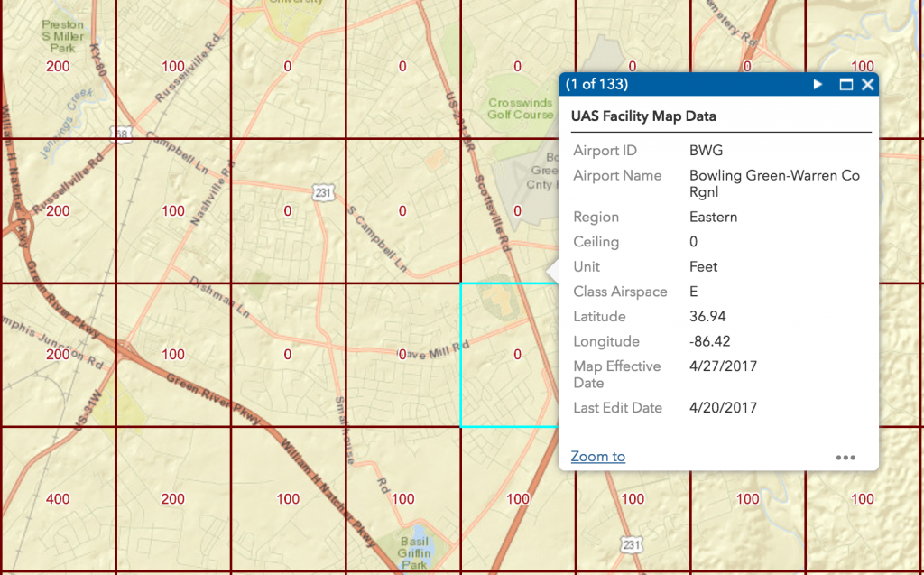
Task: Click the Map Effective Date 4/27/2017
Action: point(723,366)
